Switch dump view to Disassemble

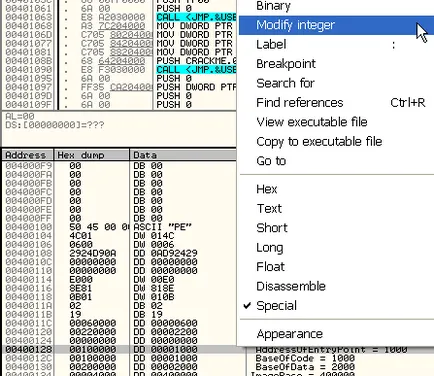coord(336,286)
